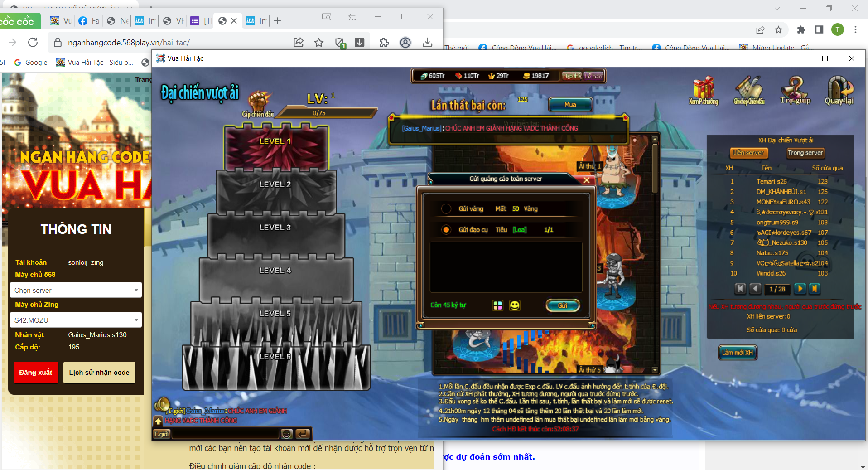
Task: Select the Gửi vàng radio option
Action: [x=446, y=209]
